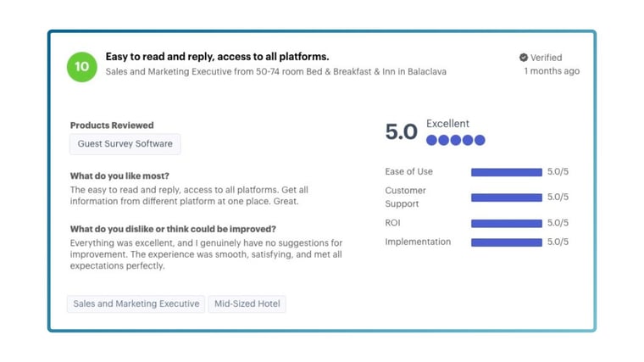Click the reviewer description mentioning Balaclava
Image resolution: width=644 pixels, height=362 pixels.
(275, 72)
